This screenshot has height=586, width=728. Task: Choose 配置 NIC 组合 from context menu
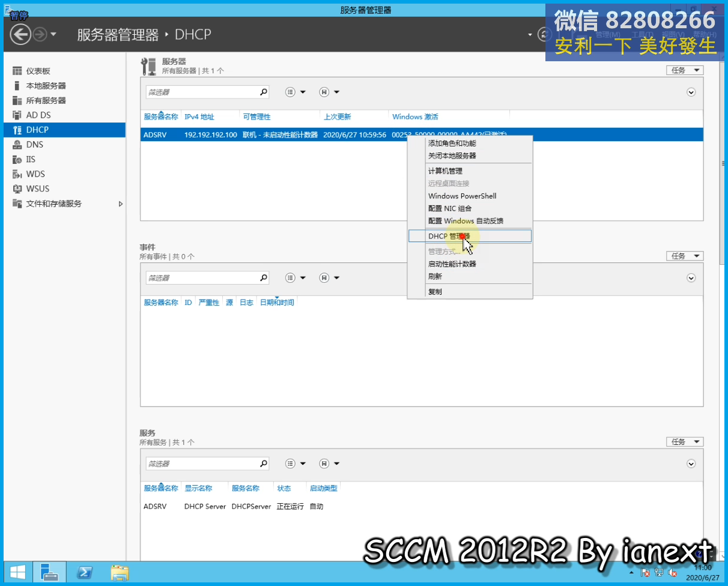tap(450, 208)
